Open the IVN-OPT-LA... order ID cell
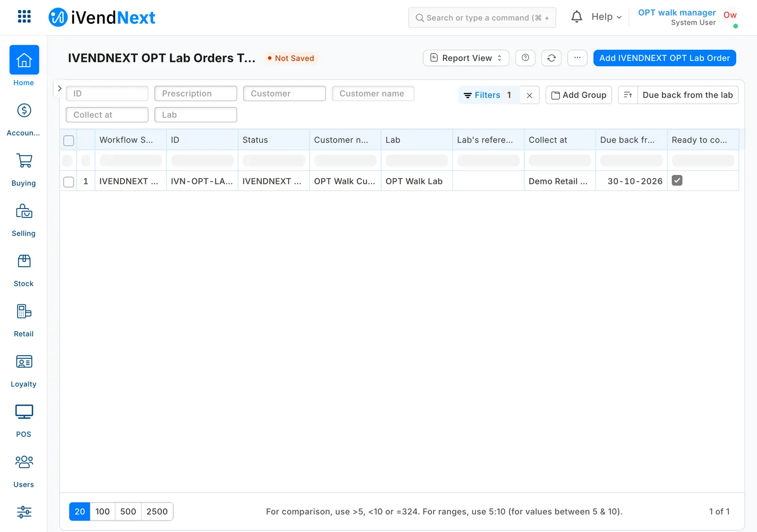Viewport: 757px width, 532px height. [x=202, y=181]
